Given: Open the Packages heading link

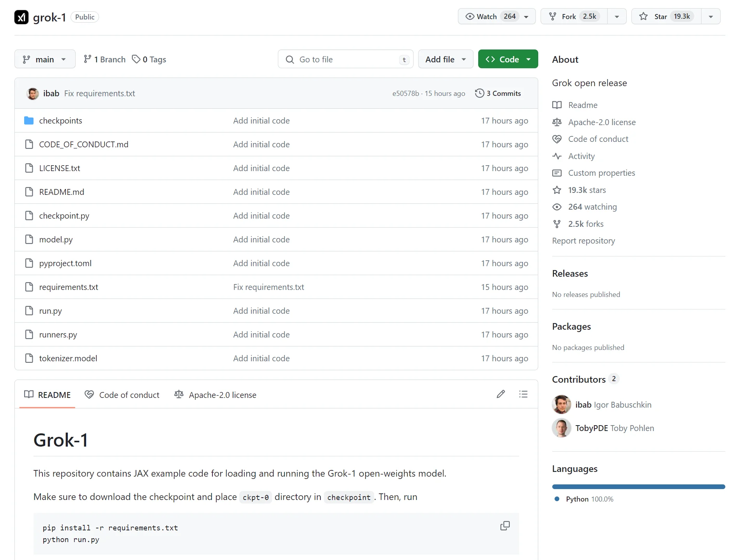Looking at the screenshot, I should (x=571, y=327).
